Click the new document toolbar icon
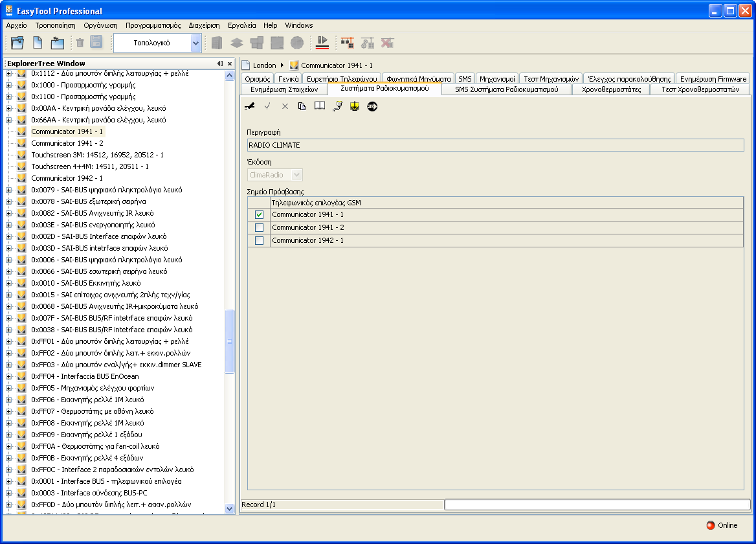The image size is (756, 544). pyautogui.click(x=38, y=43)
